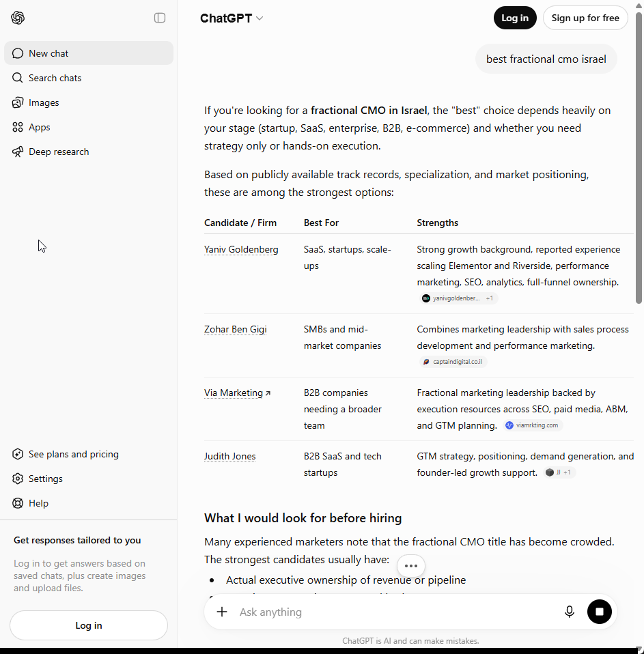
Task: Click the ChatGPT logo icon
Action: point(18,18)
